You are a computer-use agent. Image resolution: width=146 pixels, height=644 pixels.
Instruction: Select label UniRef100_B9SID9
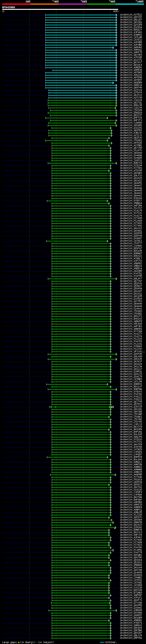point(131,590)
